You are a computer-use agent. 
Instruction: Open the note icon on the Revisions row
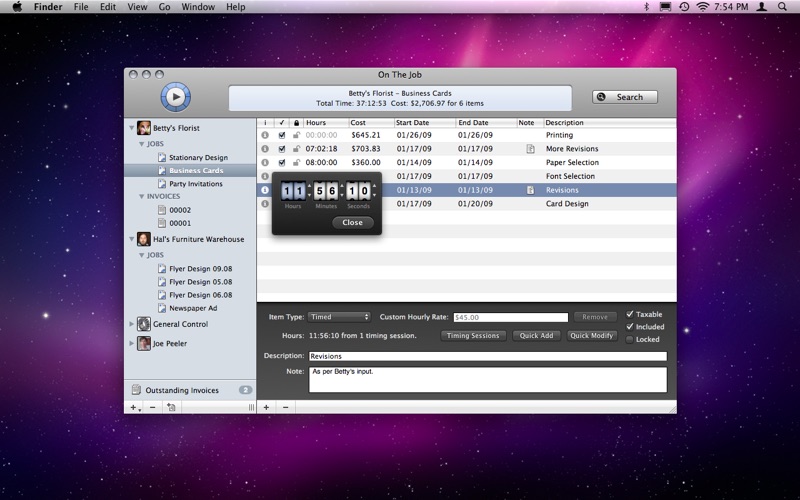[x=530, y=190]
